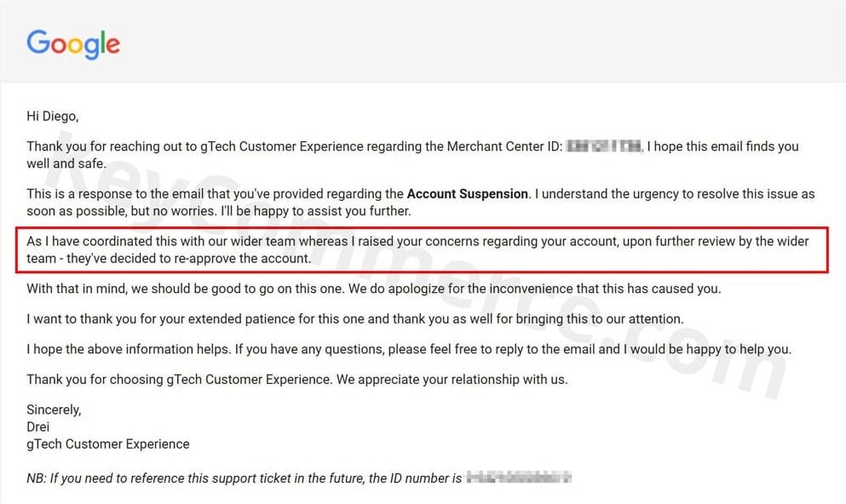Click the "Hi Diego," greeting line
The height and width of the screenshot is (504, 846).
(x=52, y=116)
